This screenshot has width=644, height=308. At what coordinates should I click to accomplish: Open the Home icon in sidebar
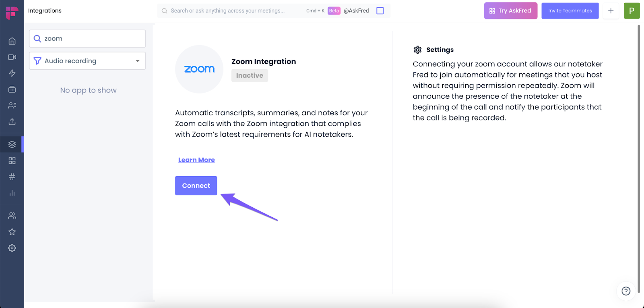tap(12, 41)
